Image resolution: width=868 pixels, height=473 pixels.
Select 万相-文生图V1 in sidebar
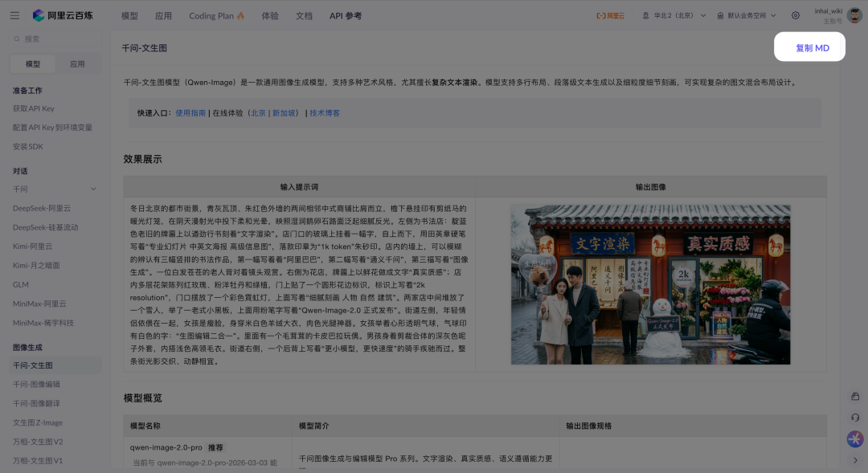[38, 461]
